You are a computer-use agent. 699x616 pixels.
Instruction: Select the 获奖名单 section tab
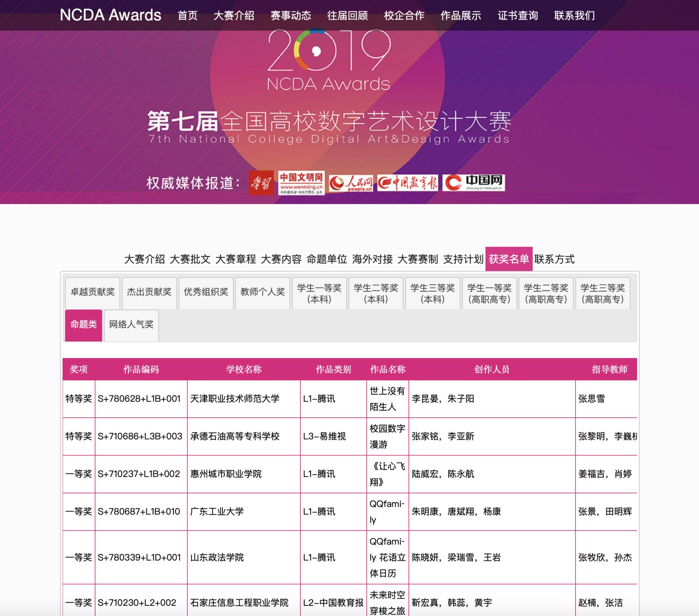pos(509,259)
